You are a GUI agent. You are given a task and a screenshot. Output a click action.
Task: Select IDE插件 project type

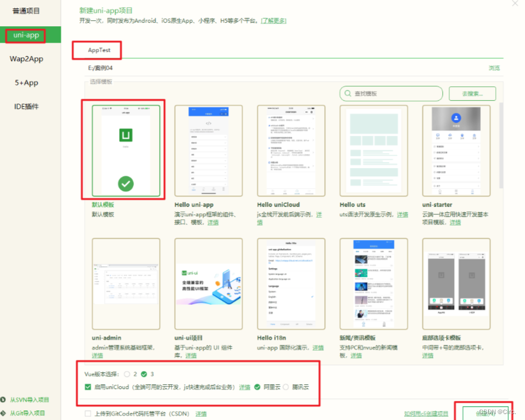(26, 107)
